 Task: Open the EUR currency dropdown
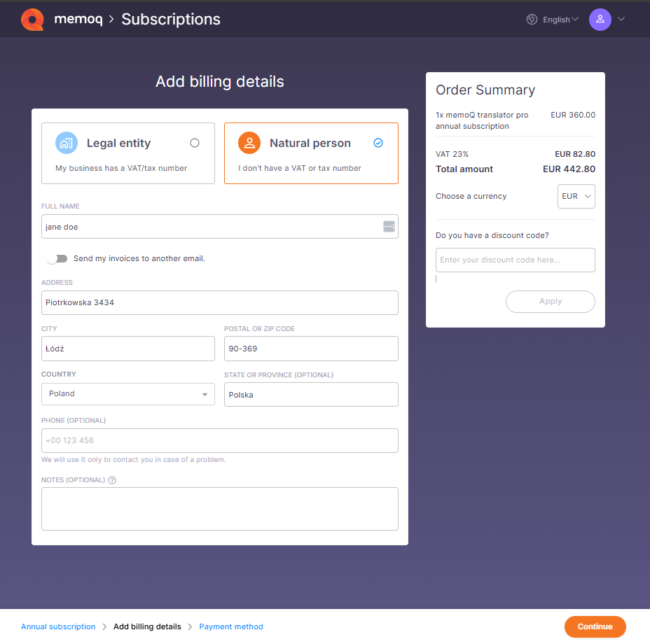click(576, 196)
